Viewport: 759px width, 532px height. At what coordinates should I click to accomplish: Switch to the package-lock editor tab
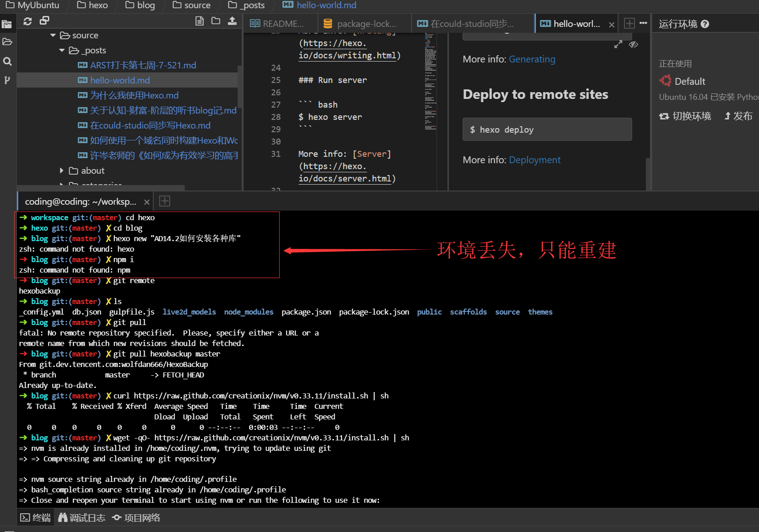click(360, 24)
